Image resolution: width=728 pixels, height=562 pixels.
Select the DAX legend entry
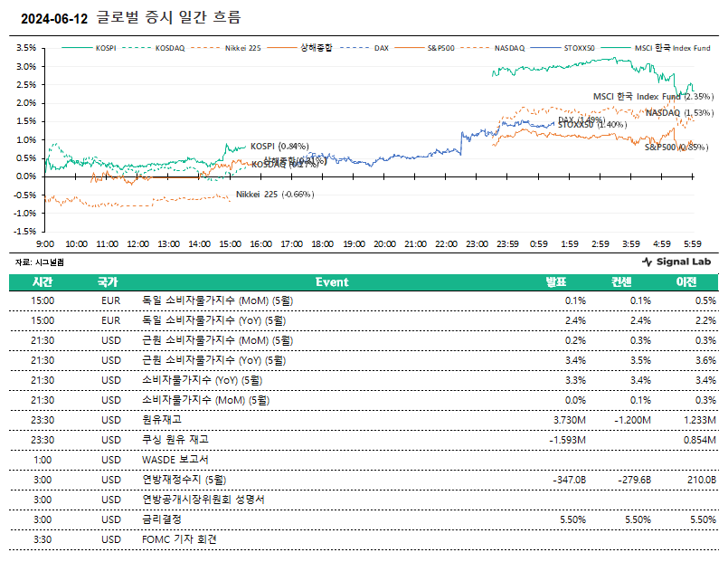[364, 48]
